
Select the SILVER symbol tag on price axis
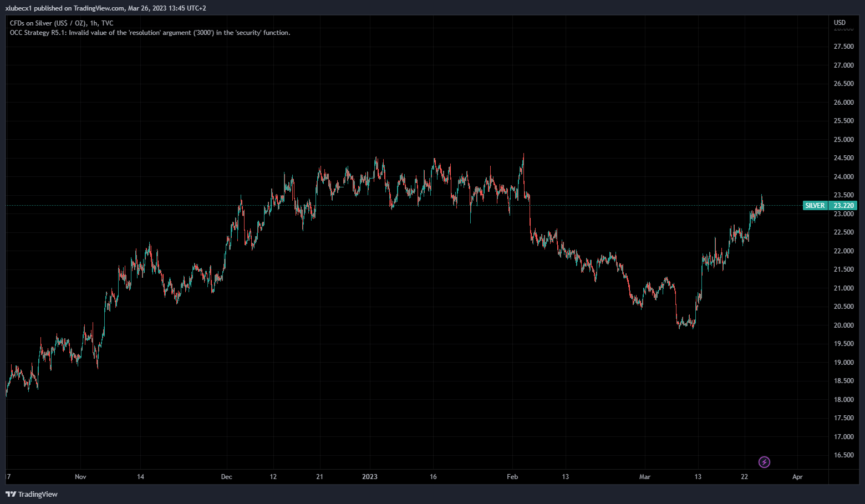815,206
